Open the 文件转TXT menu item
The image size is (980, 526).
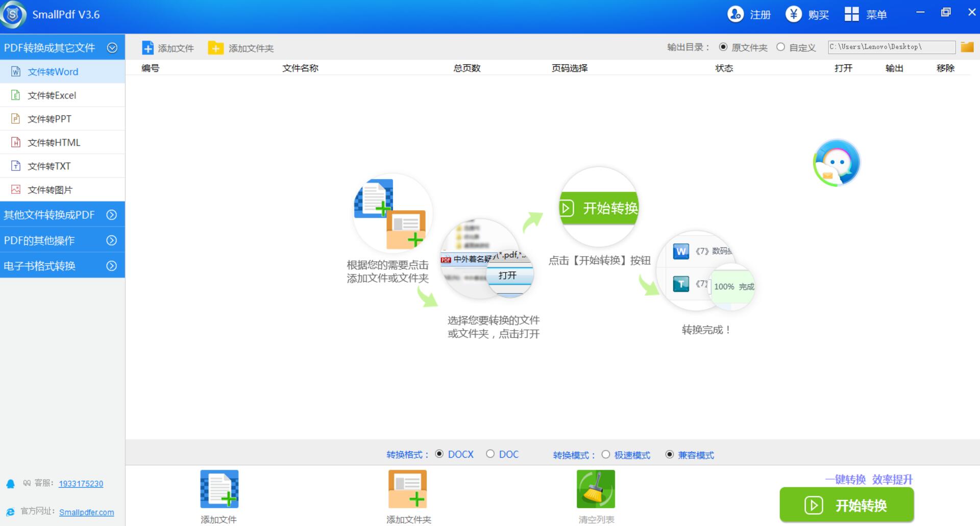pyautogui.click(x=62, y=166)
